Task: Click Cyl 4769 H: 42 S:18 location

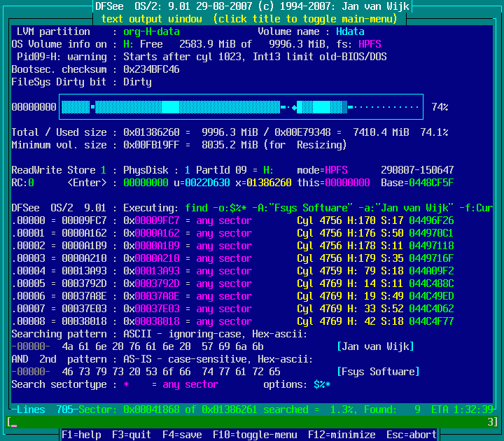Action: [x=350, y=321]
